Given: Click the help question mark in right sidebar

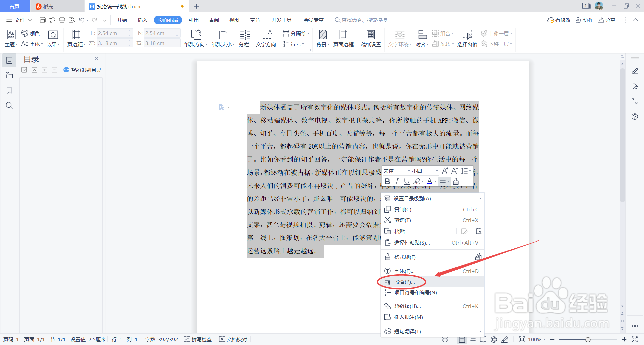Looking at the screenshot, I should pyautogui.click(x=635, y=117).
